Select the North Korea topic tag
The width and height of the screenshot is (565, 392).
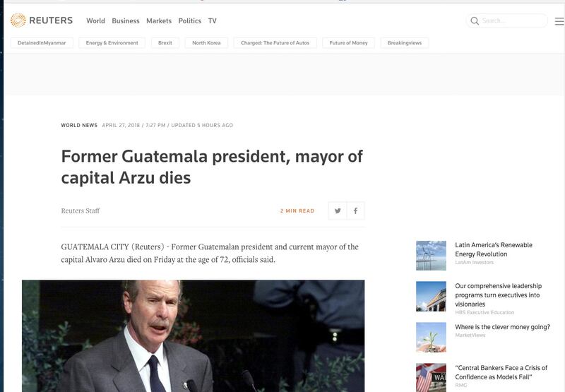tap(206, 43)
